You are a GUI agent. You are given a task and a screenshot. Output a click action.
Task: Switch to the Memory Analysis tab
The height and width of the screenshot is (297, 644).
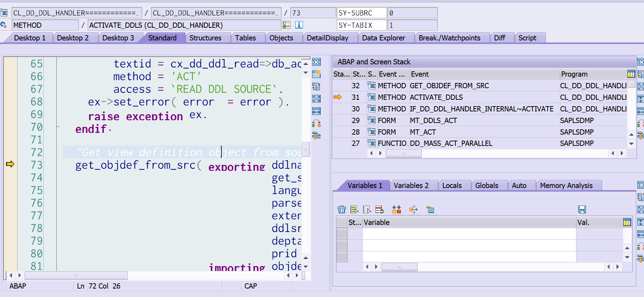(566, 186)
